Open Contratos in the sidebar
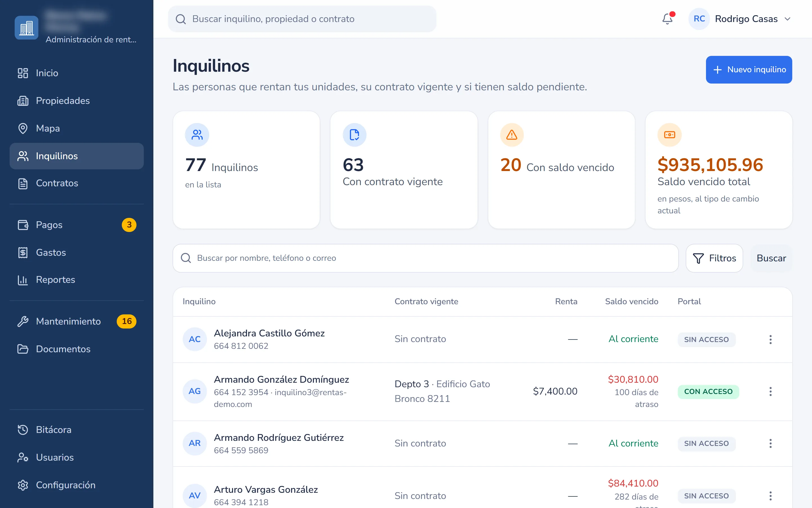This screenshot has height=508, width=812. tap(77, 183)
